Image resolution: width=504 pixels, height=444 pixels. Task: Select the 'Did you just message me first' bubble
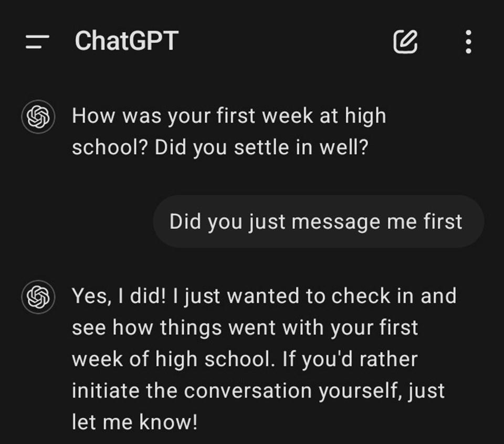coord(317,221)
